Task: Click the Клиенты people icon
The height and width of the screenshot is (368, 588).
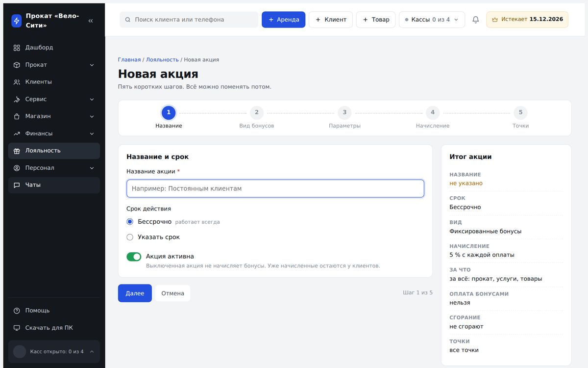Action: (x=17, y=82)
